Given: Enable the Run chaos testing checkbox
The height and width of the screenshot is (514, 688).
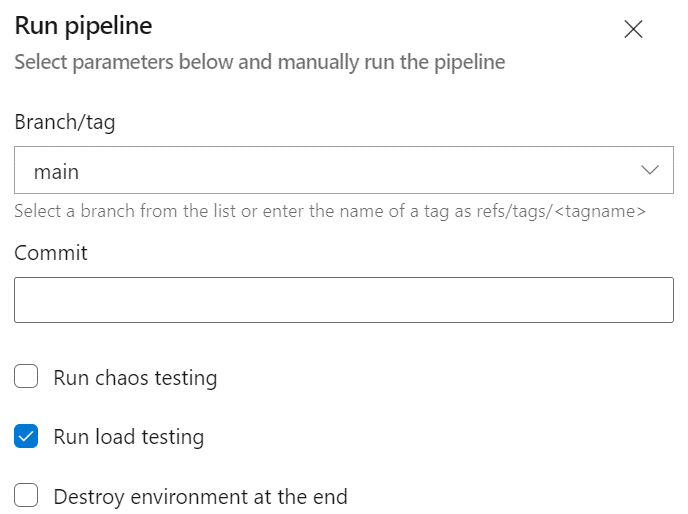Looking at the screenshot, I should (x=26, y=376).
